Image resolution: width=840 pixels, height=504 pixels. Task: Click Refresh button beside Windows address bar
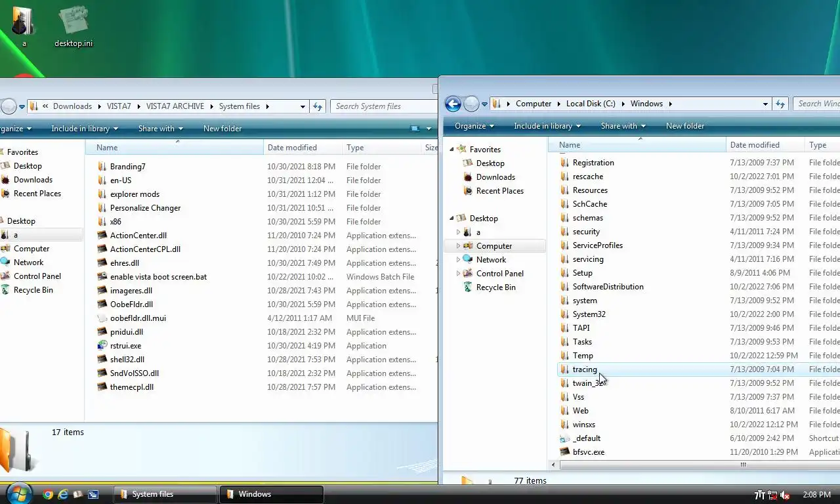[780, 104]
